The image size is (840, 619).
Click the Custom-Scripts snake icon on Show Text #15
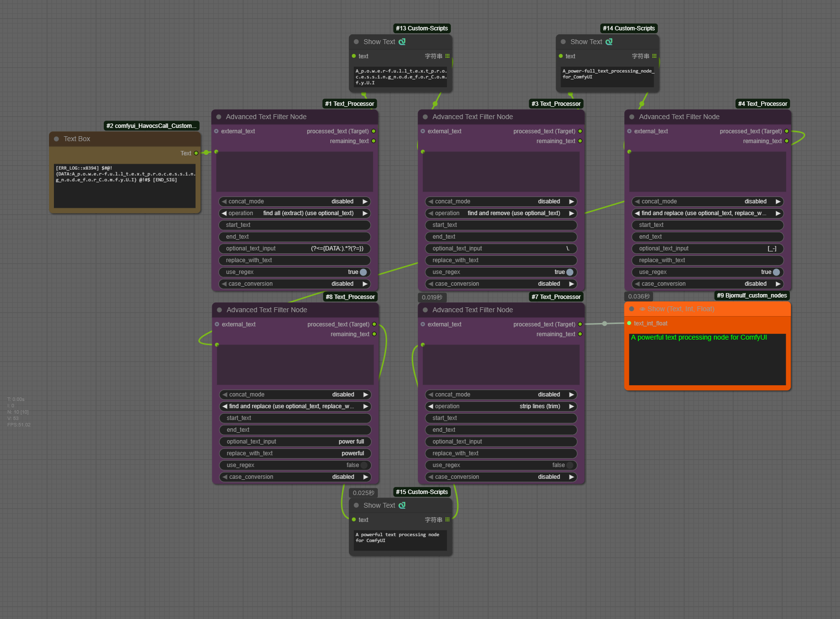coord(402,505)
